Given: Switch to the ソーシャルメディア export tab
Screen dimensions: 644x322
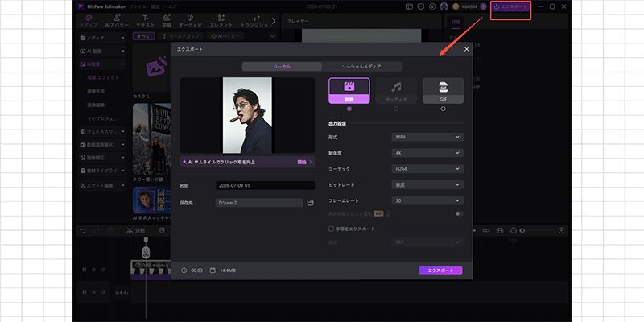Looking at the screenshot, I should (361, 67).
